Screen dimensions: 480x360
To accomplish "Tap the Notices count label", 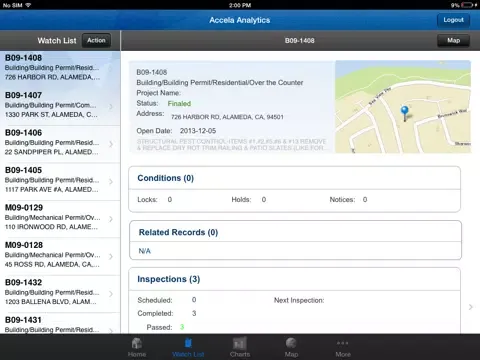I will pyautogui.click(x=342, y=200).
